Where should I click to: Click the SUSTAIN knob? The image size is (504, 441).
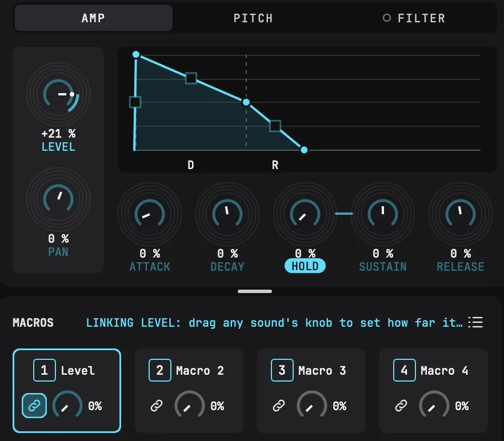point(383,214)
